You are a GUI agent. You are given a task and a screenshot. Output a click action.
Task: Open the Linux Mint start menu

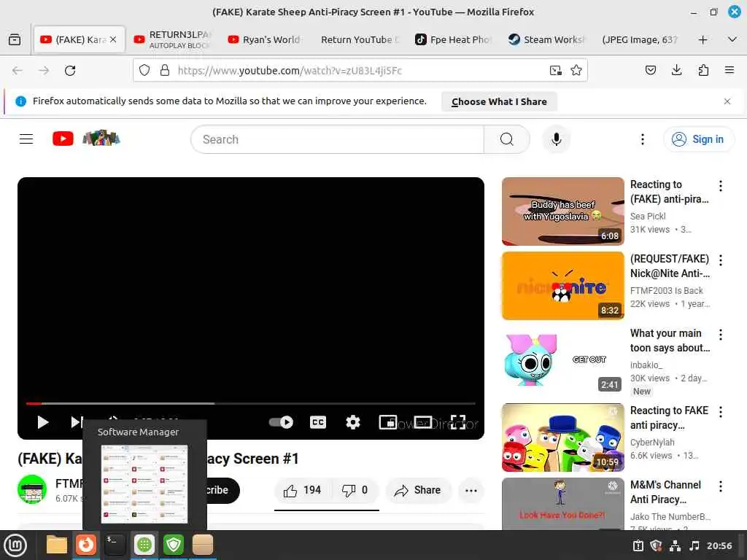16,545
